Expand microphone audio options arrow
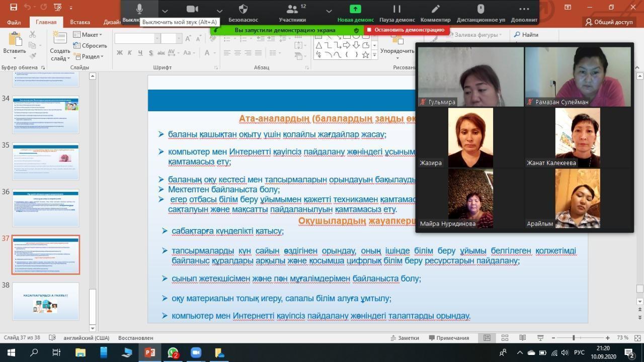Viewport: 644px width, 362px height. click(165, 10)
